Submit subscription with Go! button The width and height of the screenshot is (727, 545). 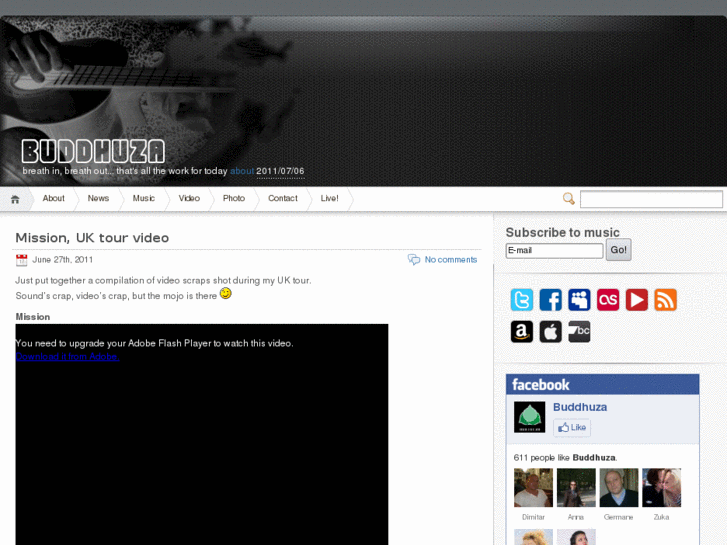[x=619, y=250]
